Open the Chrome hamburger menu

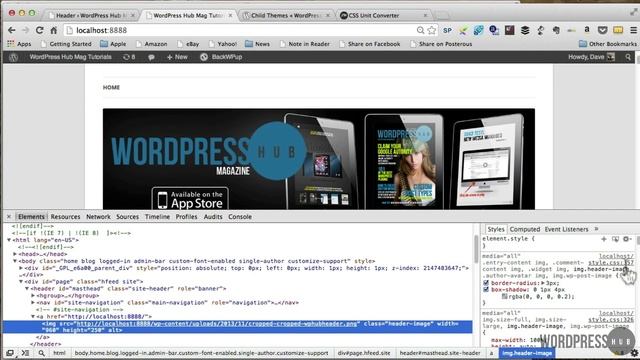coord(633,30)
